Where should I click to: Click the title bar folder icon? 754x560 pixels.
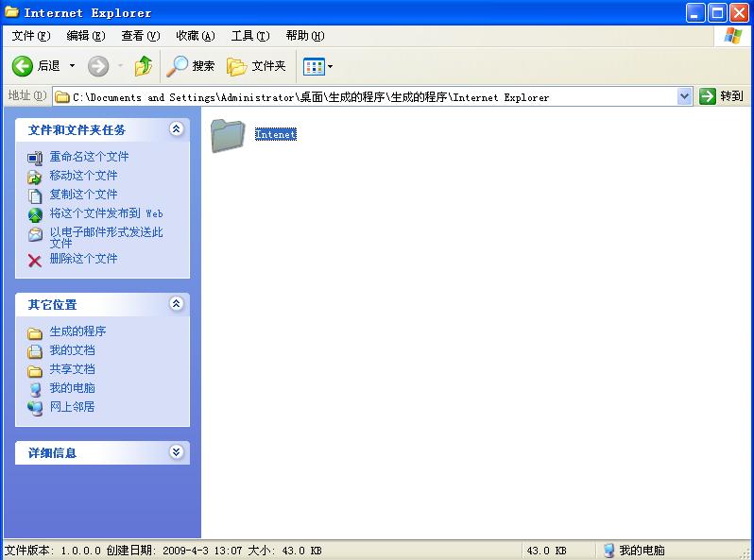pyautogui.click(x=11, y=11)
